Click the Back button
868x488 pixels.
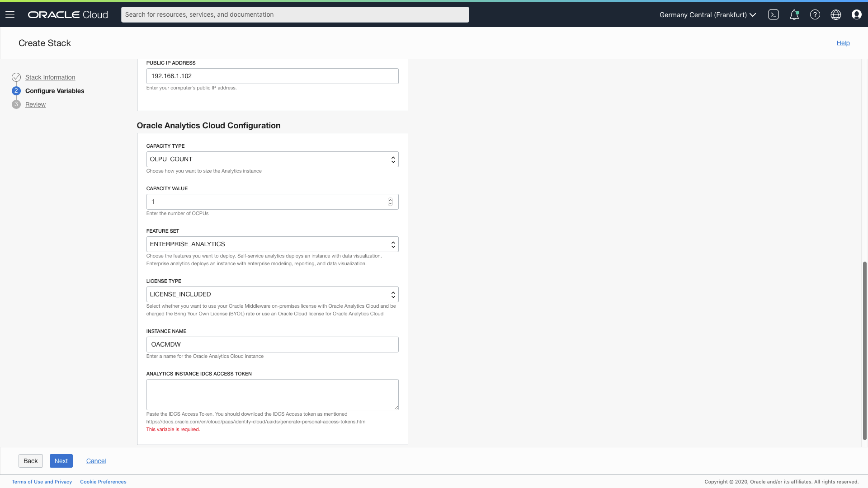coord(30,461)
